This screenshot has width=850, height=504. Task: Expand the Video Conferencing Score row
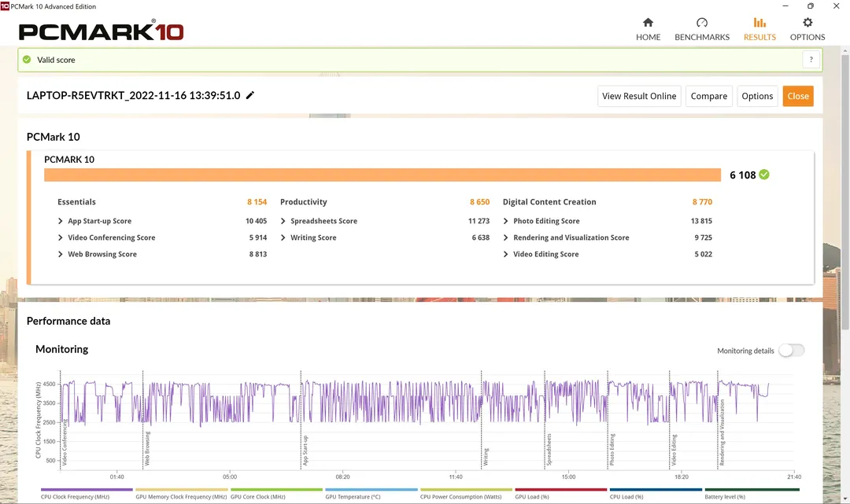click(61, 237)
